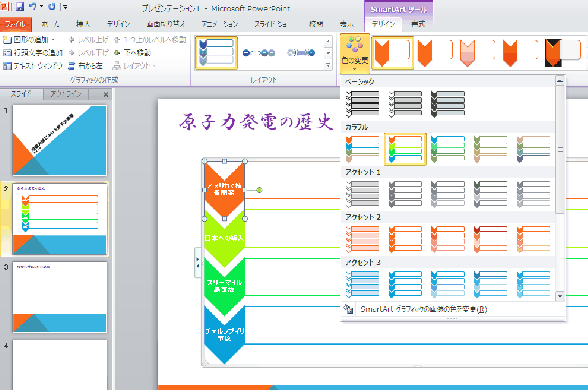
Task: Choose the third dark-filled ベーシック color option
Action: [448, 104]
